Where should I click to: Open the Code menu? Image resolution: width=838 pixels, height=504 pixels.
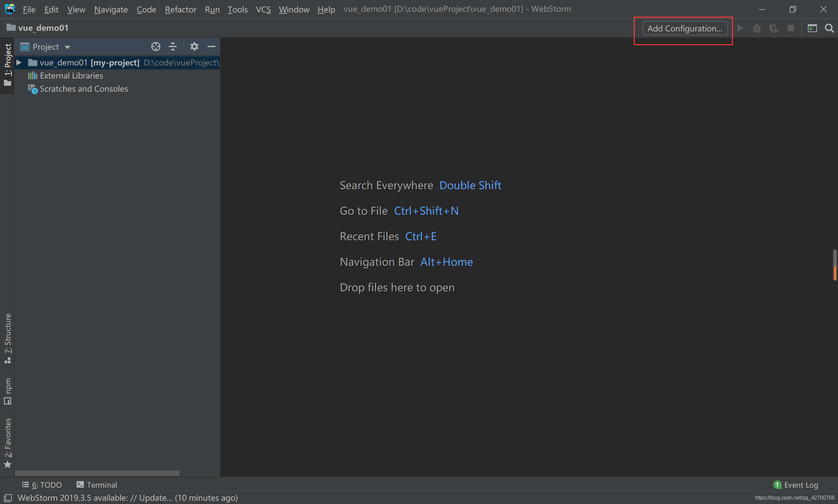[x=146, y=9]
